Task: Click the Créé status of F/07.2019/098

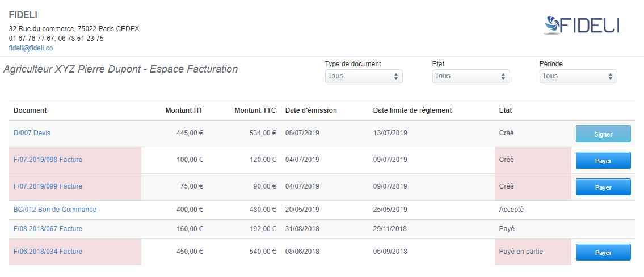Action: pos(506,160)
